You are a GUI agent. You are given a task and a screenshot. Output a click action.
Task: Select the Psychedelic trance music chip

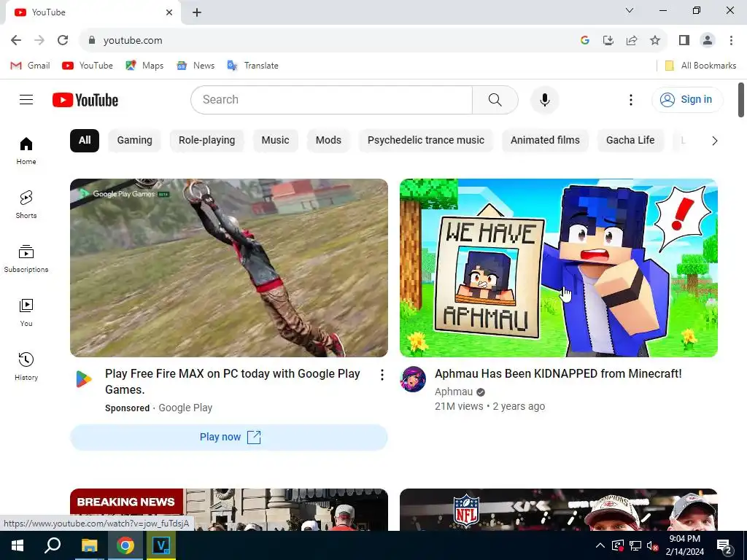(x=426, y=141)
